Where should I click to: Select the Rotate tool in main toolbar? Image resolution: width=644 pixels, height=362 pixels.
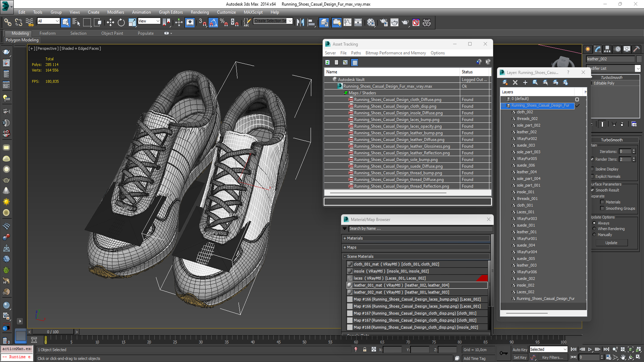121,22
